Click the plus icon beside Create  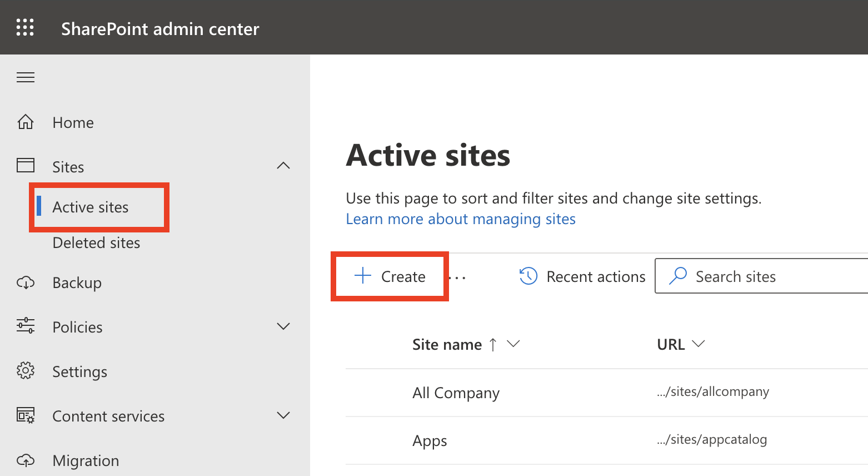pos(363,275)
